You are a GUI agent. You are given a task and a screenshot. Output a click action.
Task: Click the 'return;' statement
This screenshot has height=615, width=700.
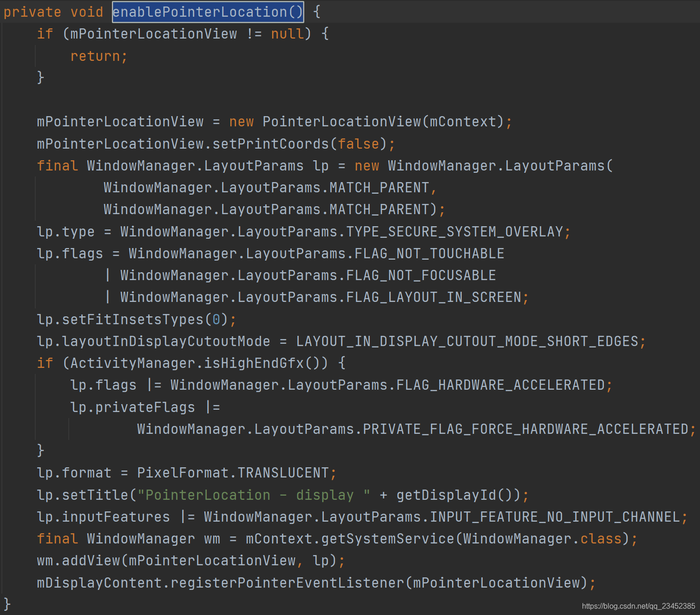coord(98,56)
